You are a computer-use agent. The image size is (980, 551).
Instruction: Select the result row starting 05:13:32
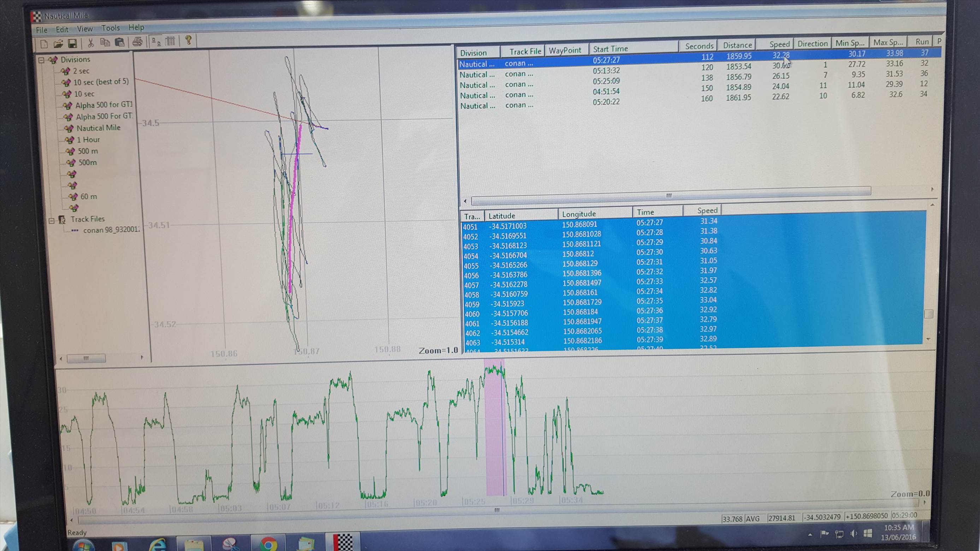(606, 71)
